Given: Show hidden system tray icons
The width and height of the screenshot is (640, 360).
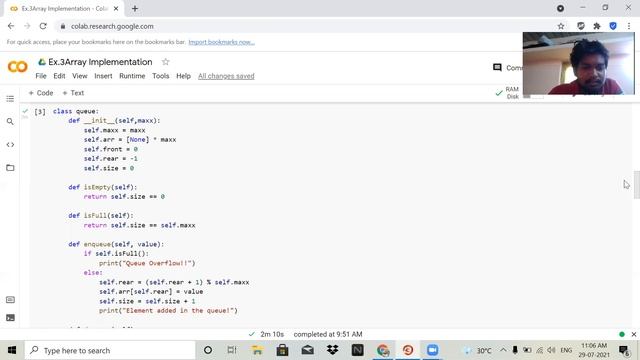Looking at the screenshot, I should point(503,350).
